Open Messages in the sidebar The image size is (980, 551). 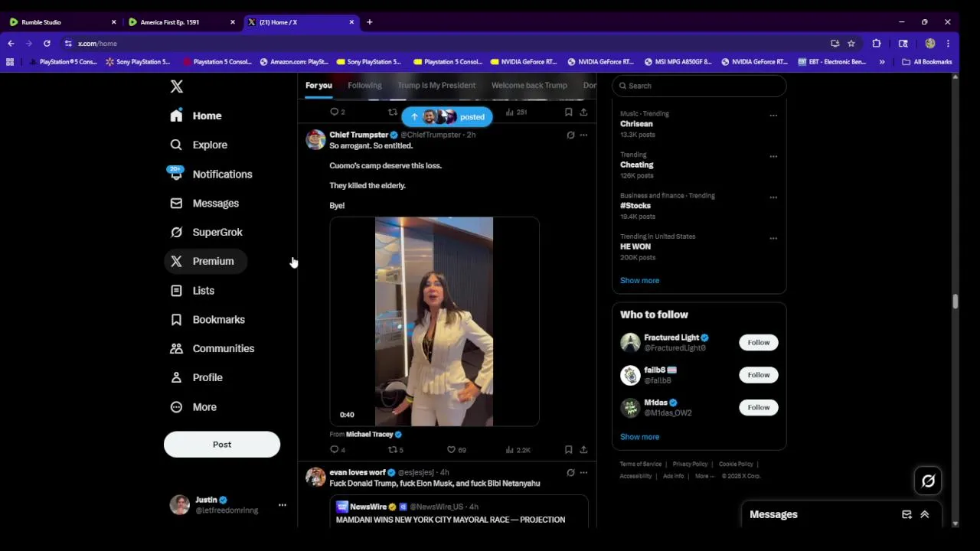(x=205, y=203)
